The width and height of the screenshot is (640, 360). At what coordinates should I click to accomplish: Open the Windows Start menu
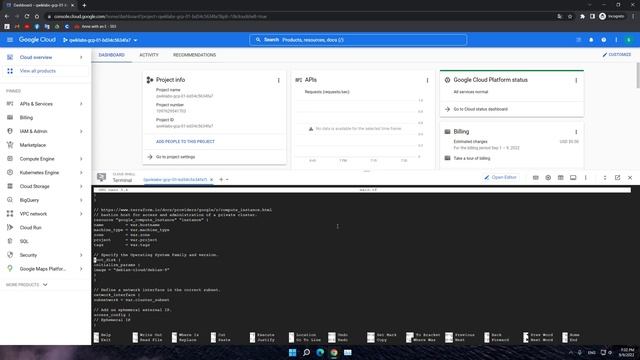pyautogui.click(x=292, y=353)
